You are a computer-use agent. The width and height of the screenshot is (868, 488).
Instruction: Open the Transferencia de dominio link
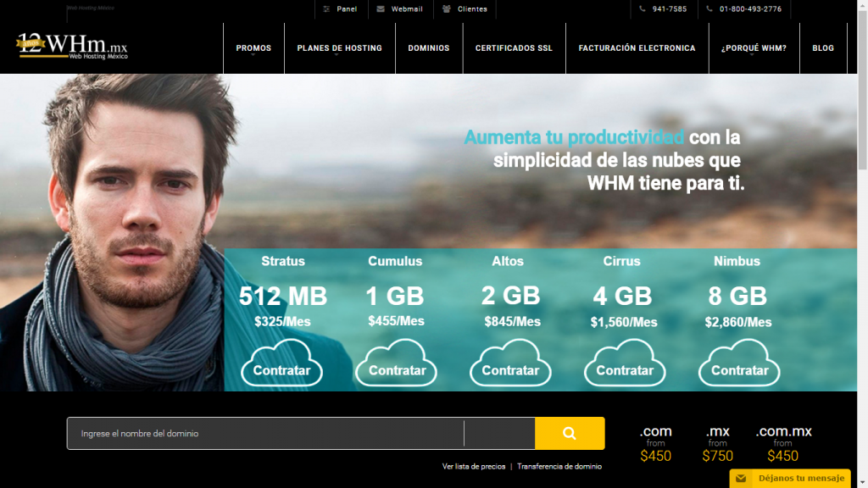559,466
